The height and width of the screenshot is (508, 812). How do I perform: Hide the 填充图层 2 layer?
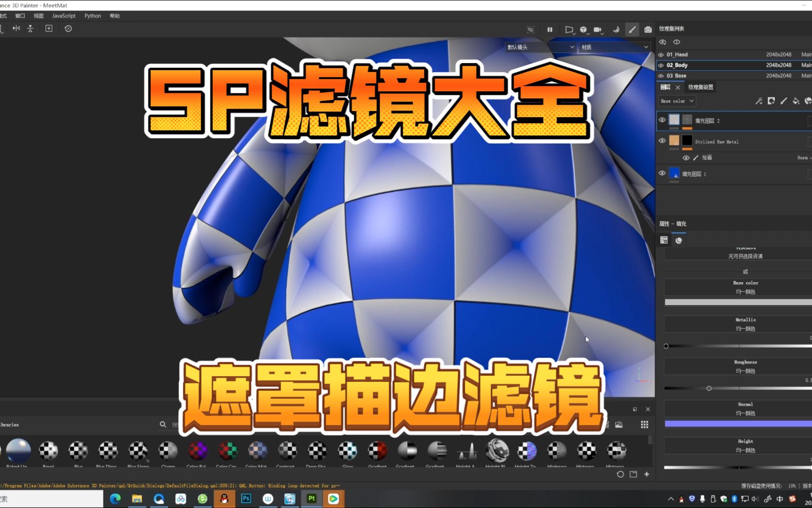(x=662, y=120)
